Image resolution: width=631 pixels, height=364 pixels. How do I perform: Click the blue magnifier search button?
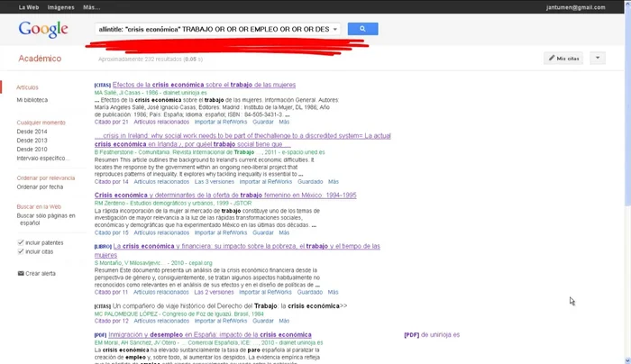click(x=362, y=29)
